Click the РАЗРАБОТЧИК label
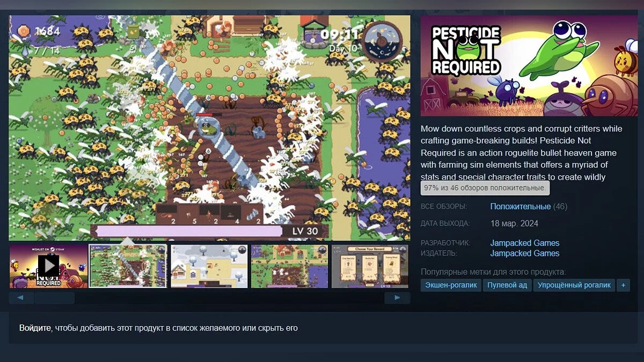Viewport: 644px width, 362px height. pos(445,243)
